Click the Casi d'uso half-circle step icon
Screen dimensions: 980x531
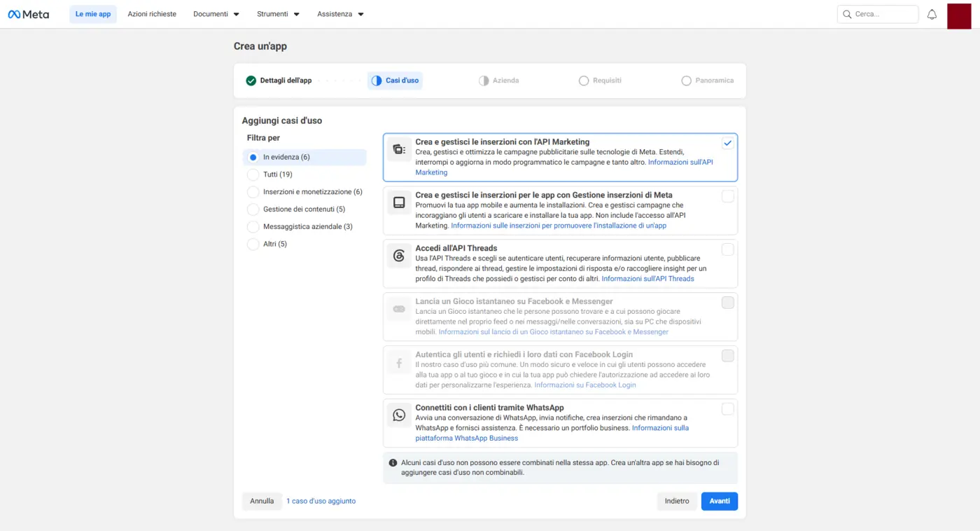377,81
